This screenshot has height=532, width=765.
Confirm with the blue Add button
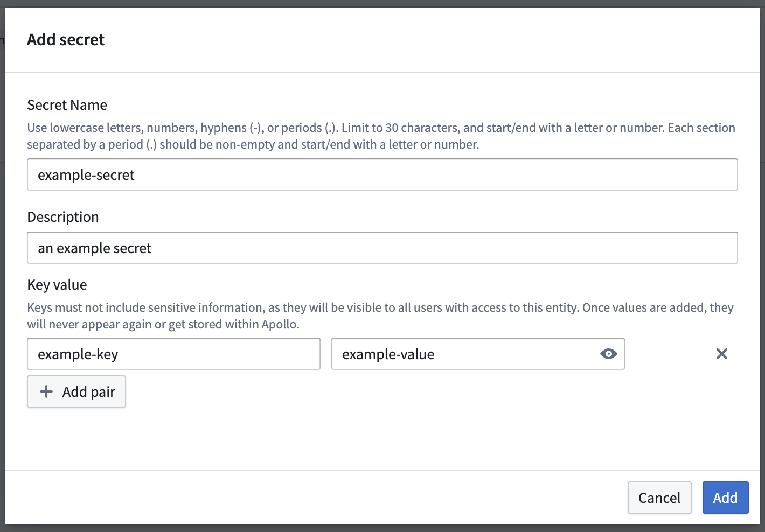coord(725,498)
